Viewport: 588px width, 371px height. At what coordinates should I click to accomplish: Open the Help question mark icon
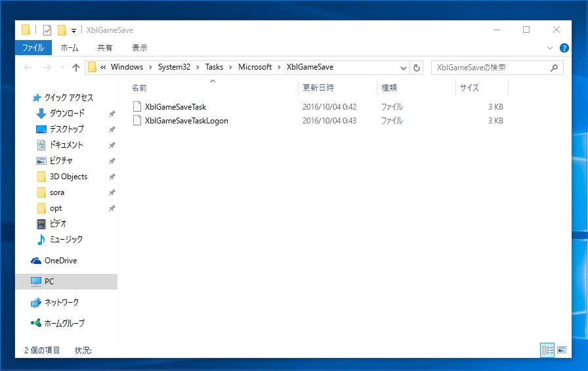pyautogui.click(x=564, y=48)
